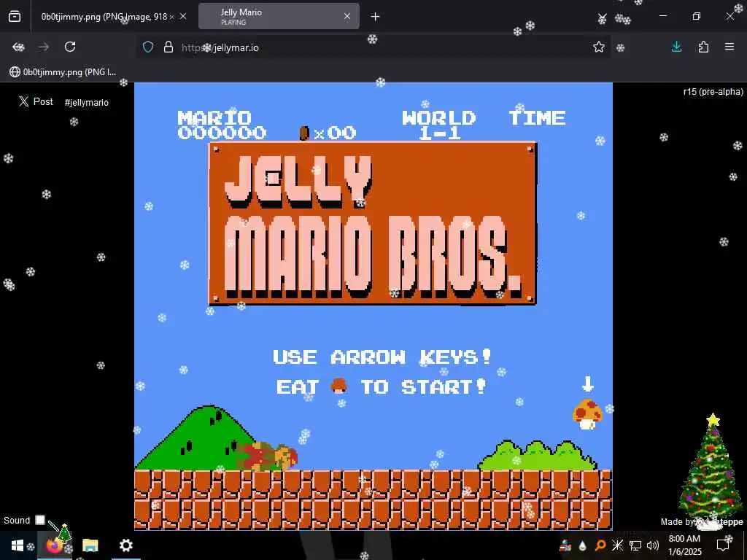Viewport: 747px width, 560px height.
Task: Restore down the Firefox window
Action: click(697, 16)
